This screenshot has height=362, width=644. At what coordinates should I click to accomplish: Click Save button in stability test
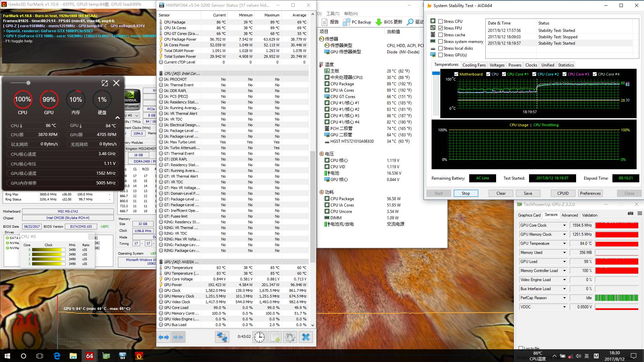click(x=528, y=193)
